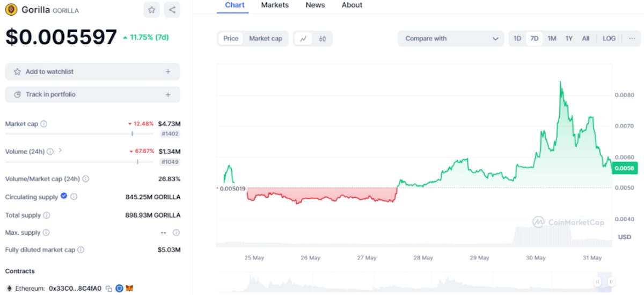644x295 pixels.
Task: Click the 28 May date label
Action: click(423, 258)
